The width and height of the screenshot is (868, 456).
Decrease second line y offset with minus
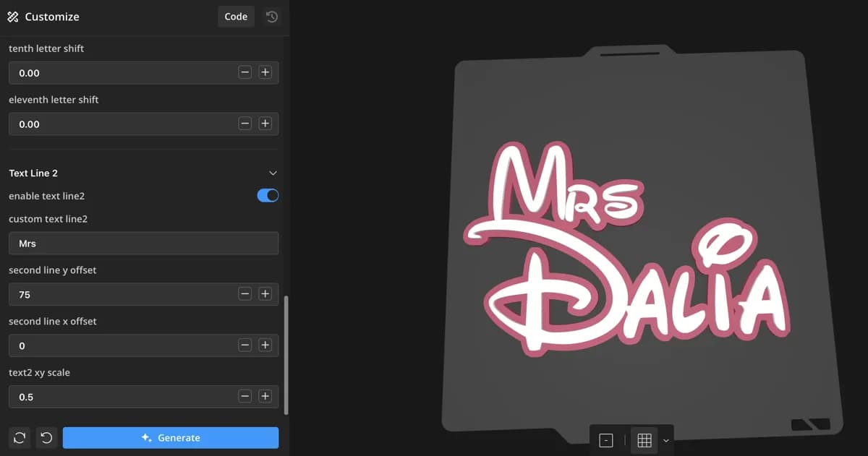point(245,294)
